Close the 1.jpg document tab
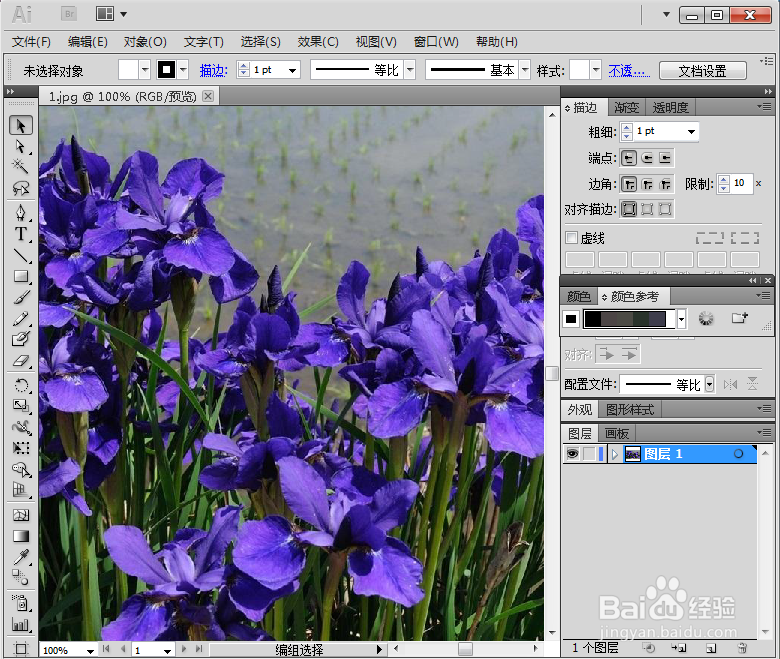 [208, 95]
